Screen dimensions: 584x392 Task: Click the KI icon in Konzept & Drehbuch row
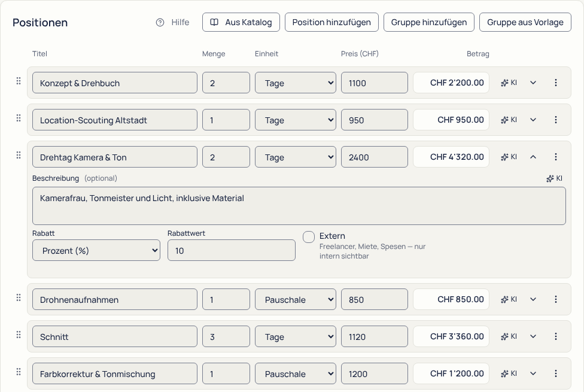tap(509, 83)
